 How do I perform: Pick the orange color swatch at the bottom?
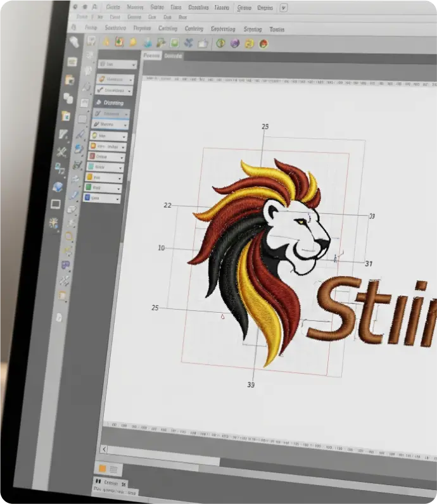tap(102, 469)
